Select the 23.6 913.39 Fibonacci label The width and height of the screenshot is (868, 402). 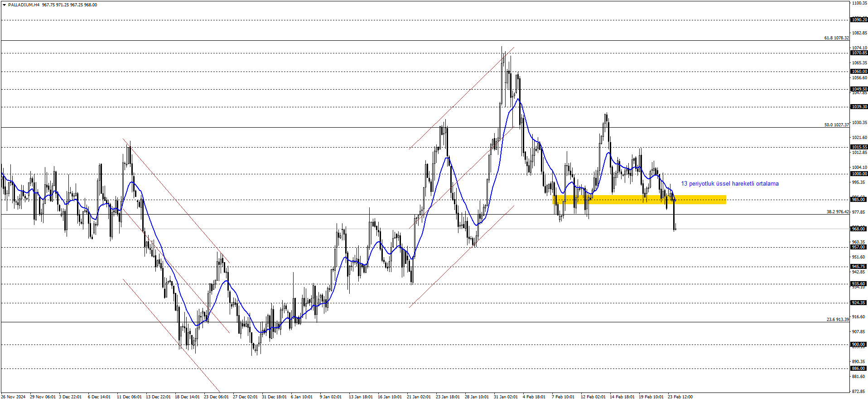[838, 320]
